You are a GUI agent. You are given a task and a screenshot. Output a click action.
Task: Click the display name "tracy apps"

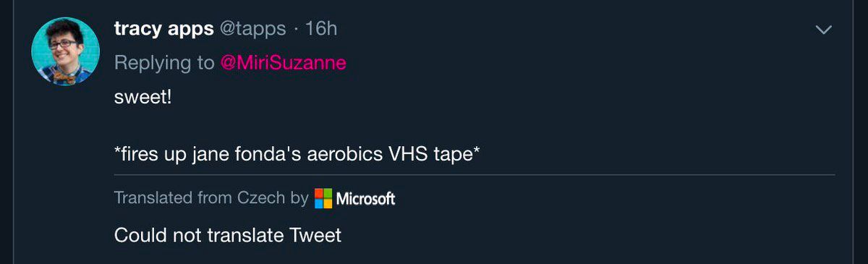pyautogui.click(x=163, y=29)
